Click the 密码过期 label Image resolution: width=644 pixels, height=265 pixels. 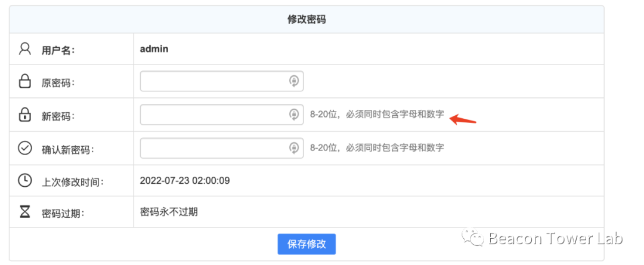63,214
